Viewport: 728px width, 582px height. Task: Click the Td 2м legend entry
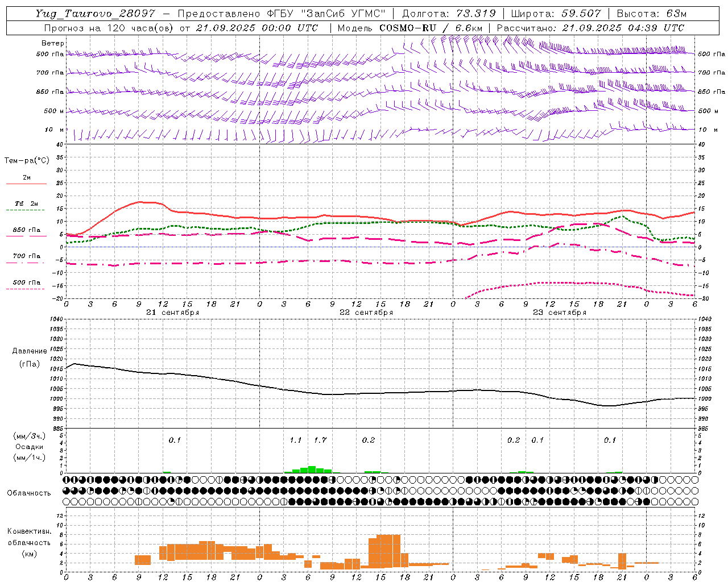coord(27,203)
